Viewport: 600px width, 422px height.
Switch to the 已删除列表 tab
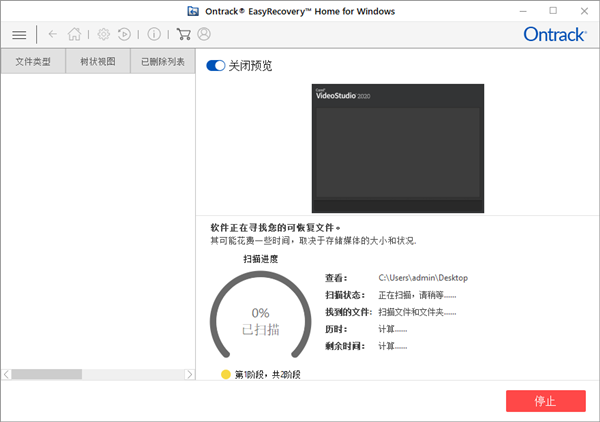coord(163,61)
